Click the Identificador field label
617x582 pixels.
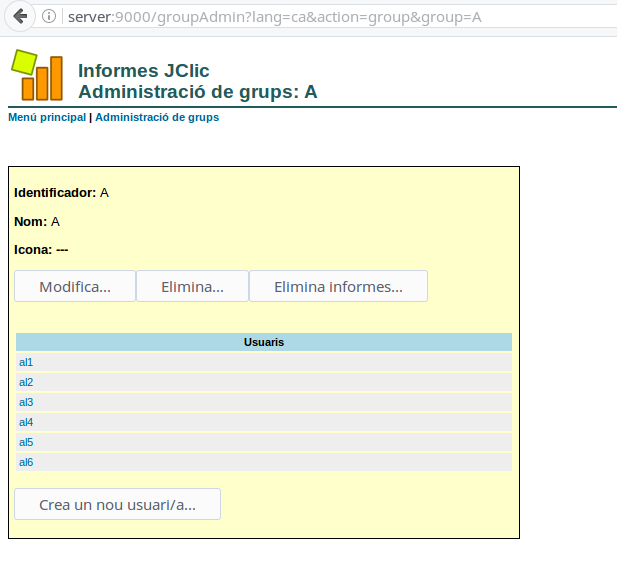point(55,192)
